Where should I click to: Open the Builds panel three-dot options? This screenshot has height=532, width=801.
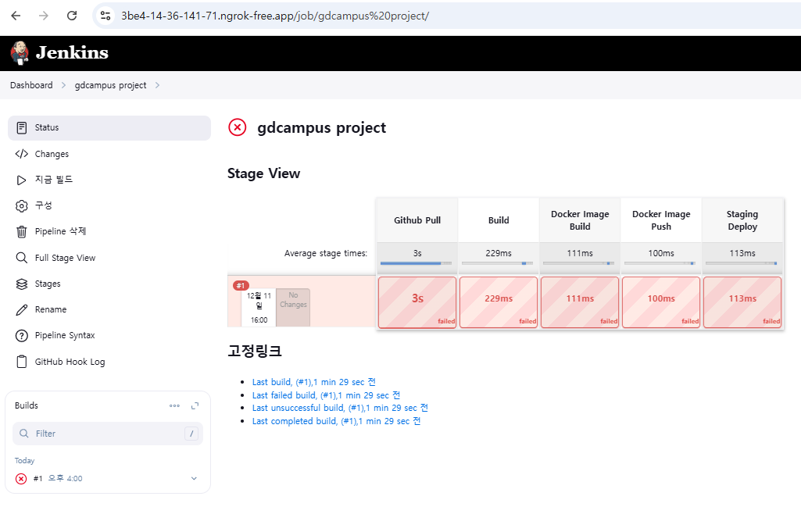point(175,406)
